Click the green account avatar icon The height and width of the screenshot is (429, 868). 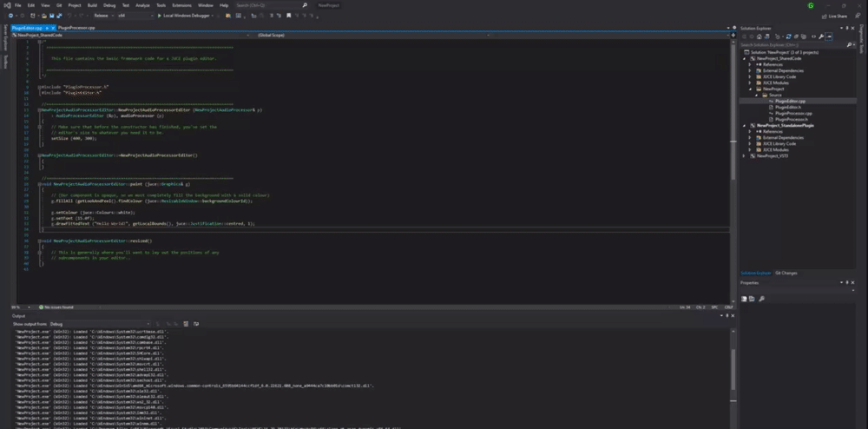[811, 5]
